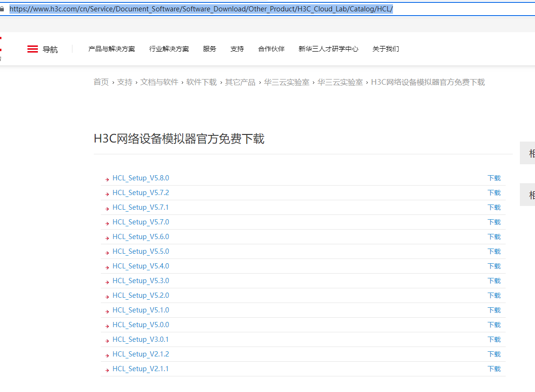Open the hamburger navigation menu icon
The width and height of the screenshot is (535, 392).
[x=32, y=49]
